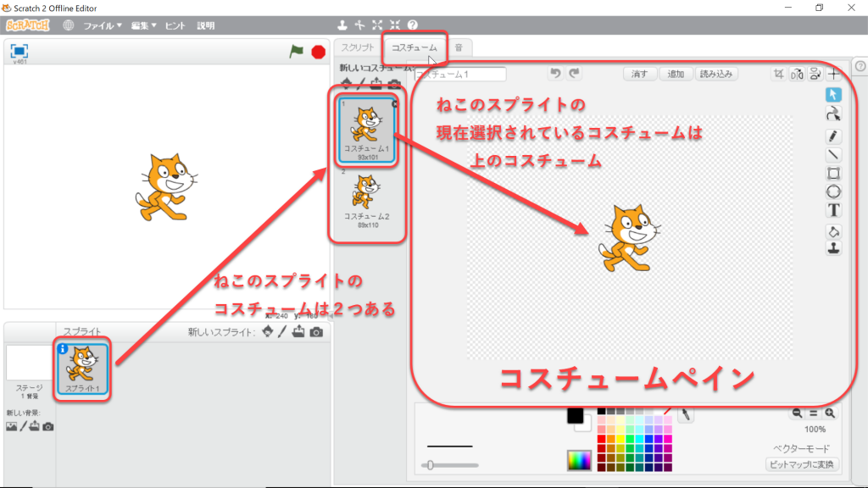This screenshot has width=868, height=488.
Task: Switch to the 音 tab
Action: (459, 47)
